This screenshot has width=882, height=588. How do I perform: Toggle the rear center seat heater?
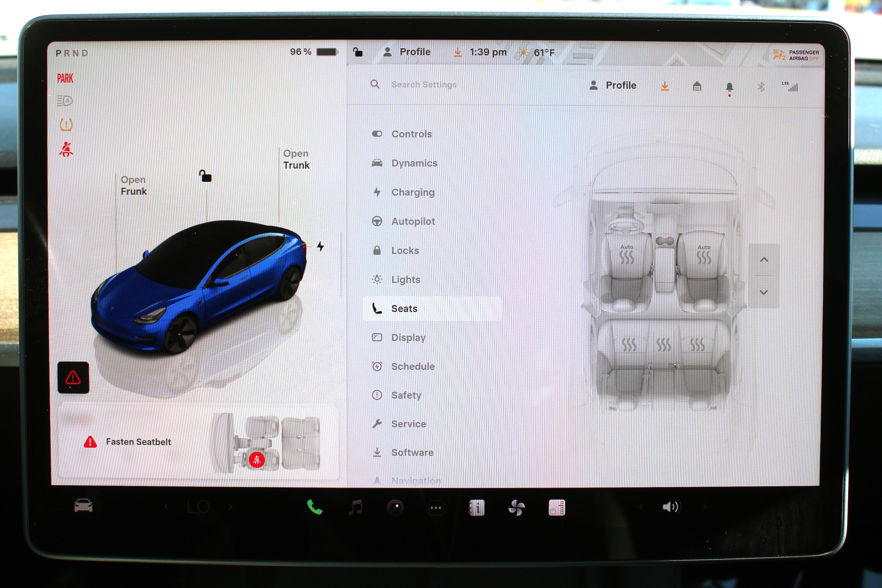pyautogui.click(x=663, y=344)
